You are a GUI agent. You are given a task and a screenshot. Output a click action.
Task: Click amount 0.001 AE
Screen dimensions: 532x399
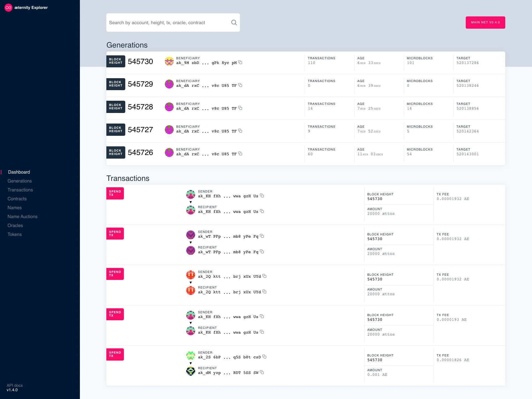[x=377, y=375]
